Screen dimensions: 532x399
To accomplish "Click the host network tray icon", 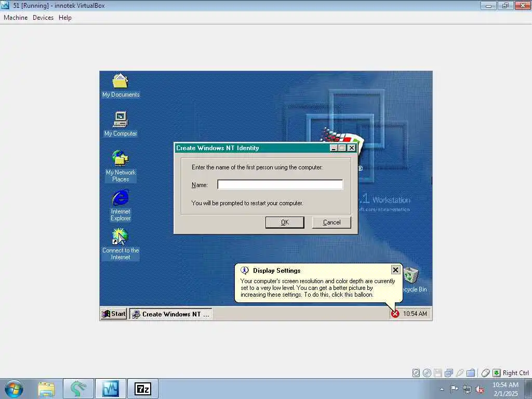I will click(x=467, y=389).
